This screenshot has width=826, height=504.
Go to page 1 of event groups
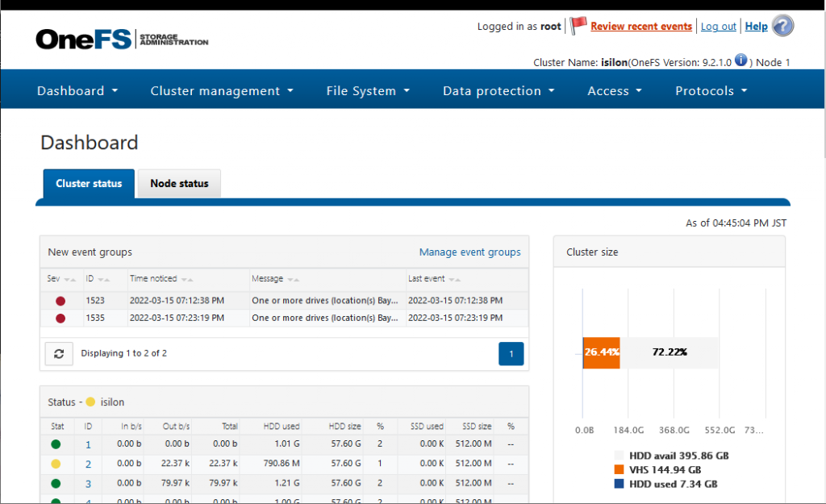(511, 354)
